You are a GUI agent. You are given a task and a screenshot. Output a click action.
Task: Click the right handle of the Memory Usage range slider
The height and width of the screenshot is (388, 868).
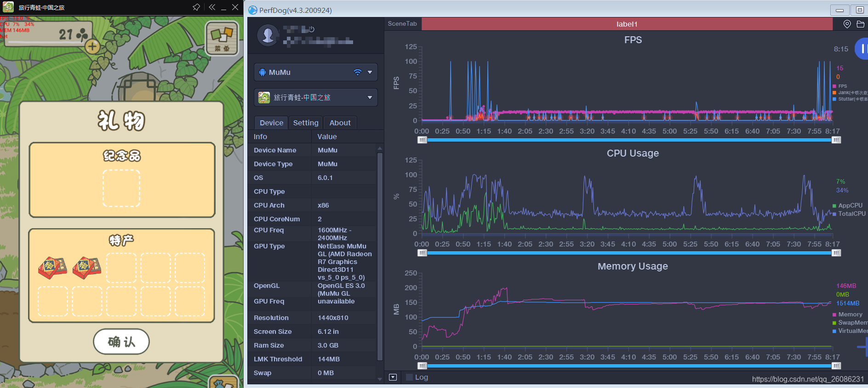pos(836,366)
